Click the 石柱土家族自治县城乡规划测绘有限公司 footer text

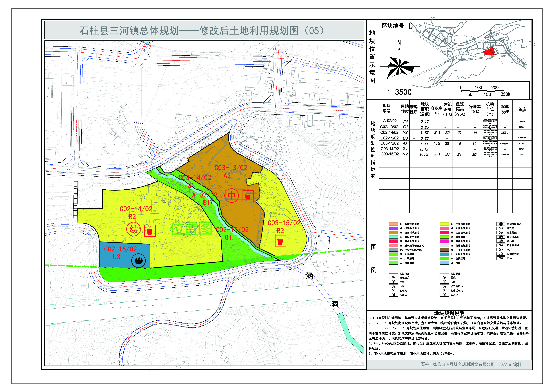click(458, 365)
